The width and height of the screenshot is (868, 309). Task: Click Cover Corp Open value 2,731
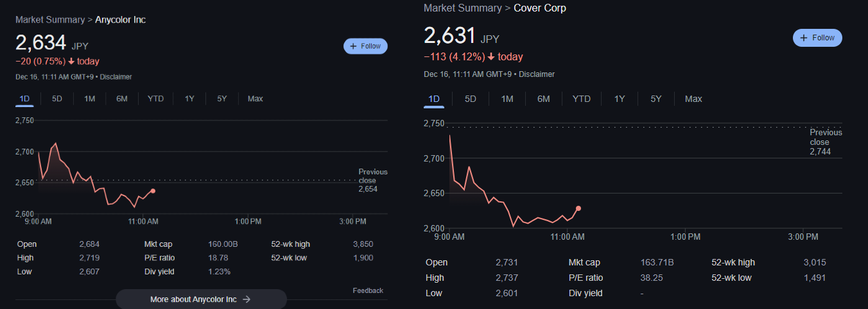tap(507, 262)
